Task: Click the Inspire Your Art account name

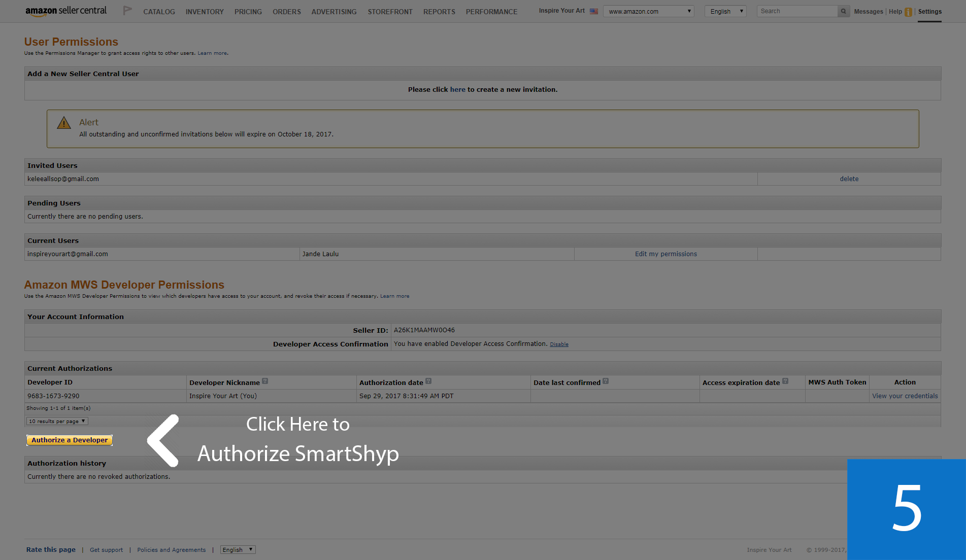Action: click(561, 11)
